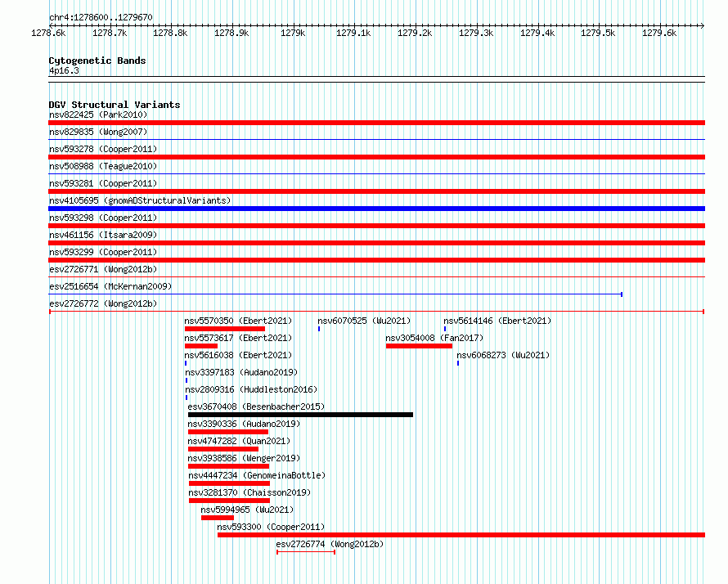Click the red nsv822425 Park2010 bar
Image resolution: width=728 pixels, height=584 pixels.
pyautogui.click(x=376, y=123)
